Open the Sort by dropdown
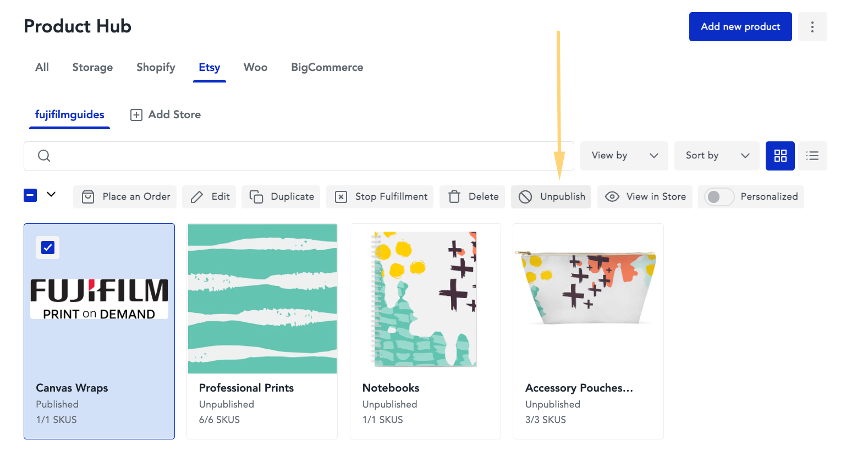 [x=717, y=156]
